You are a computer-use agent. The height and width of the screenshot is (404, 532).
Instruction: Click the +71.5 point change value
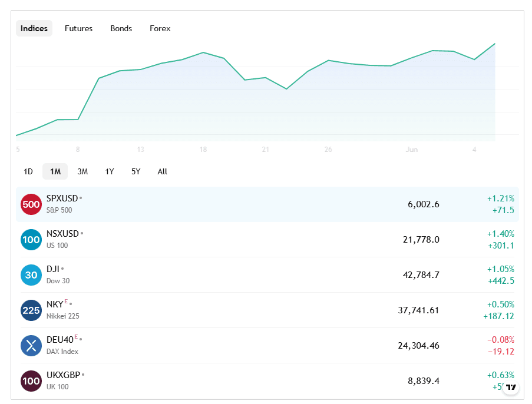pos(503,210)
